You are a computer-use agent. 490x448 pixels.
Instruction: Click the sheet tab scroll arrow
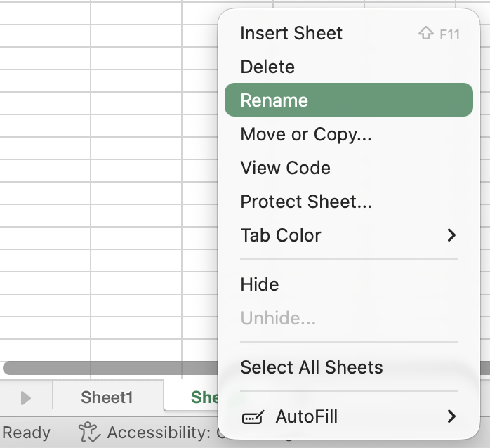pos(26,398)
